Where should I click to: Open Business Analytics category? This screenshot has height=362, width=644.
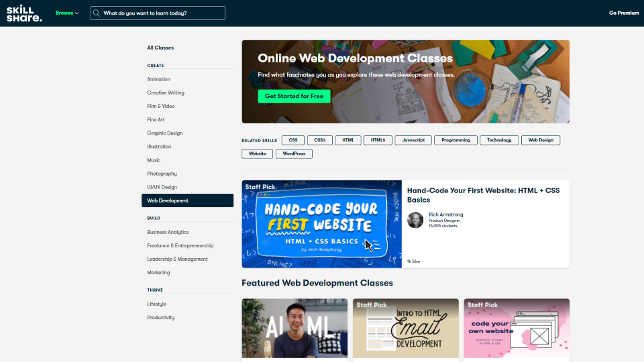[x=168, y=233]
